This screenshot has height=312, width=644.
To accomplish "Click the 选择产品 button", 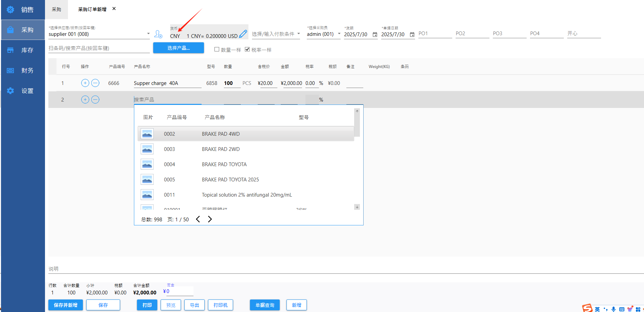I will pyautogui.click(x=178, y=48).
